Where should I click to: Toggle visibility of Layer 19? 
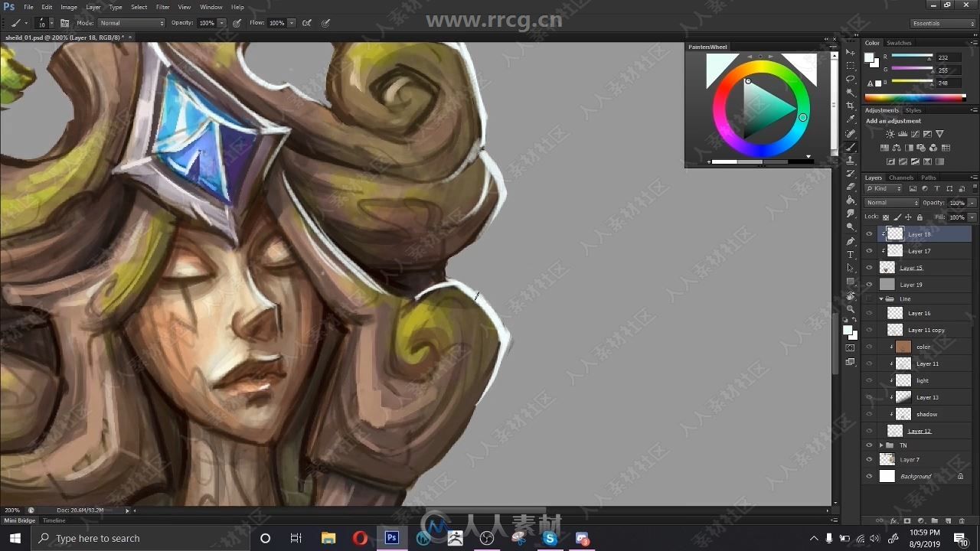click(869, 285)
